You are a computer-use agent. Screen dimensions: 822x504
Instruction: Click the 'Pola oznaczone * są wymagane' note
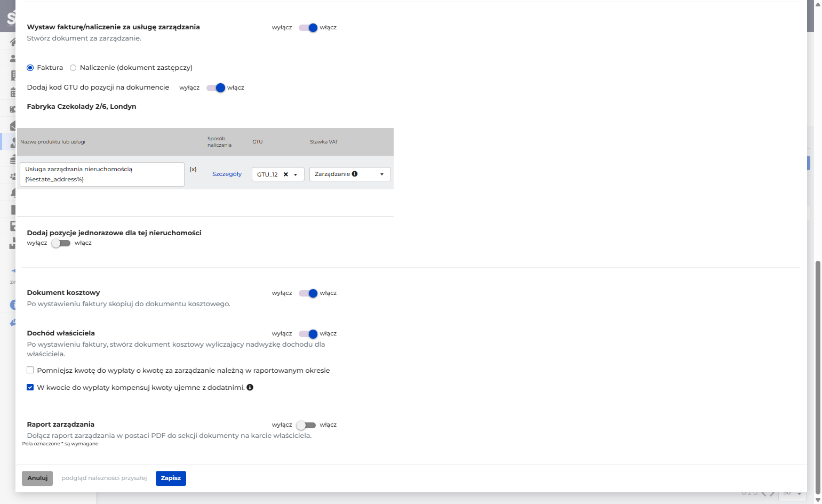[60, 444]
